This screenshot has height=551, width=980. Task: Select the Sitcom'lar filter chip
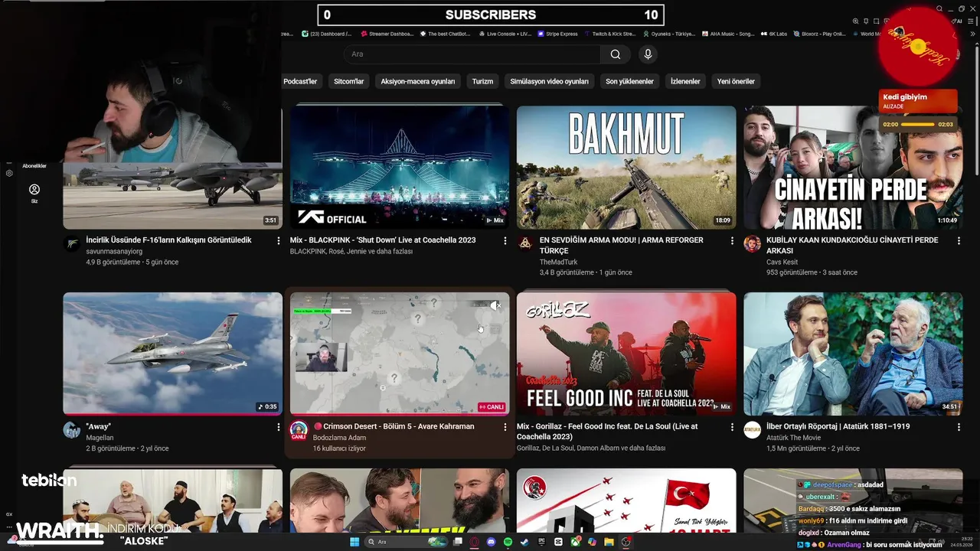pyautogui.click(x=349, y=81)
